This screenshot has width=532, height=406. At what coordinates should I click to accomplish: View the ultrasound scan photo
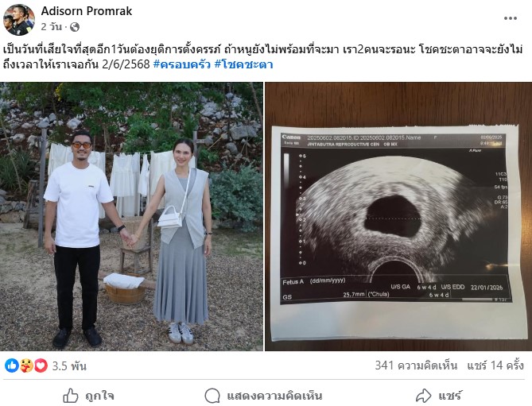click(x=398, y=216)
